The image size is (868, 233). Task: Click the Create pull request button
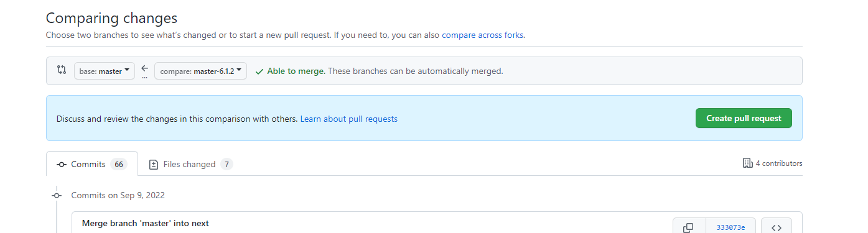744,118
